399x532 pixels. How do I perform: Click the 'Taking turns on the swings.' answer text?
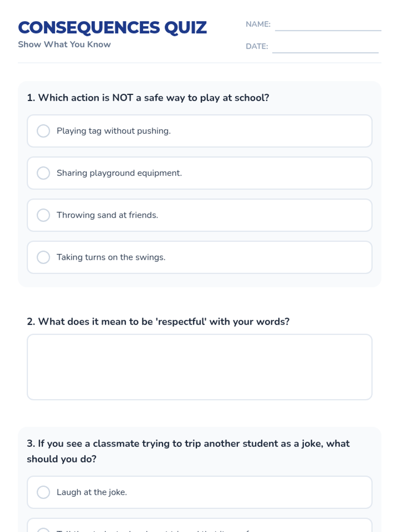111,257
